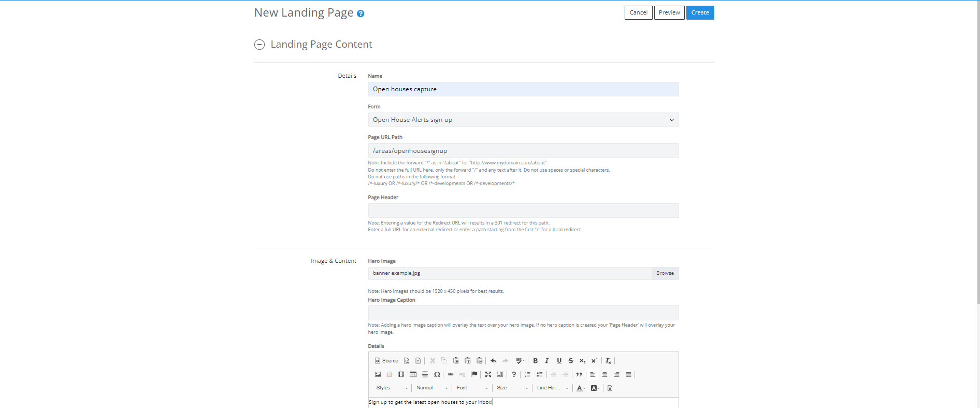This screenshot has height=408, width=980.
Task: Browse for a different hero image file
Action: pyautogui.click(x=665, y=273)
